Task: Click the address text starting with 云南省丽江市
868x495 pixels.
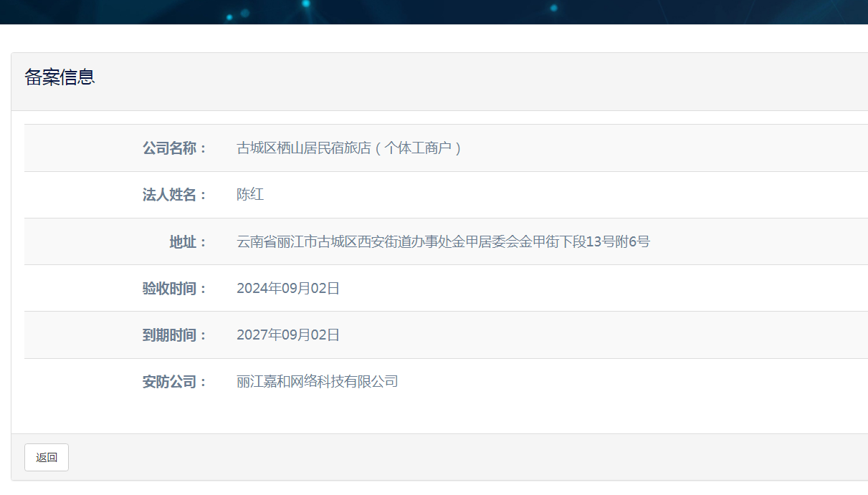Action: click(x=443, y=242)
